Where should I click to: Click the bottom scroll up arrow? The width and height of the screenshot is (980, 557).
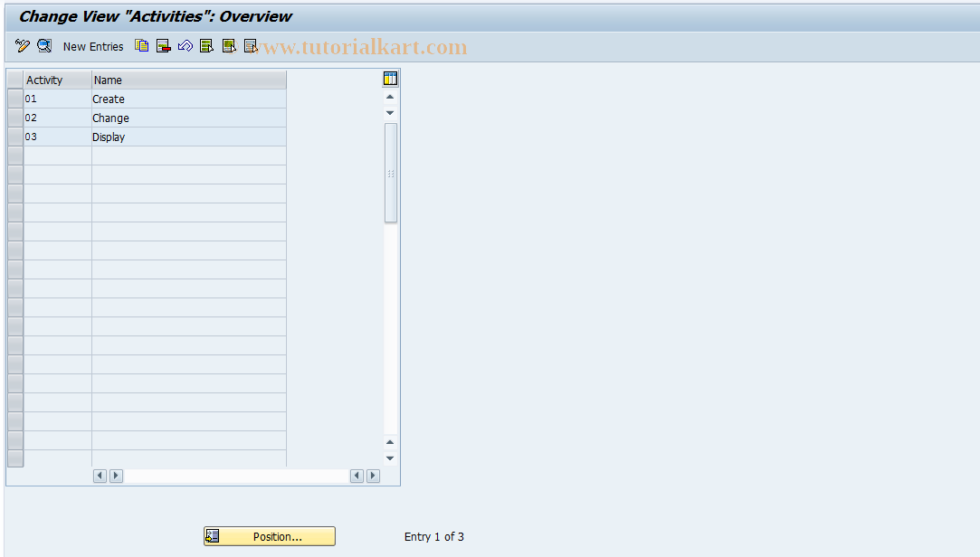[390, 442]
